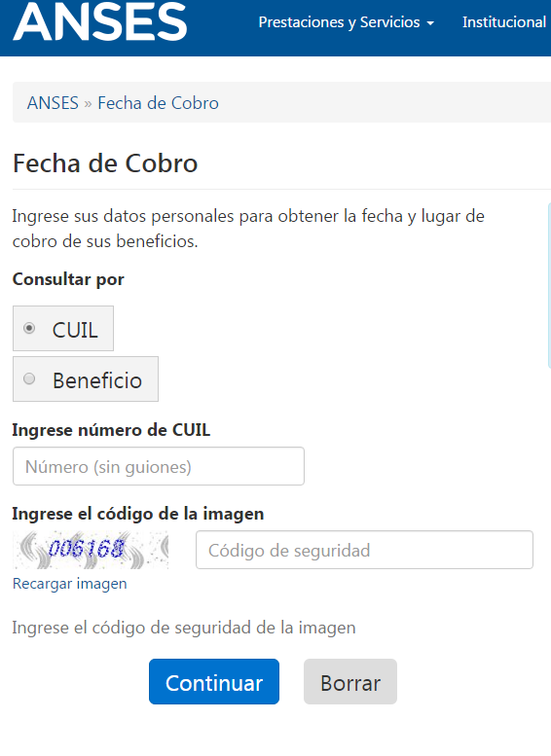The image size is (551, 756).
Task: Submit form with the Continuar button
Action: click(x=214, y=682)
